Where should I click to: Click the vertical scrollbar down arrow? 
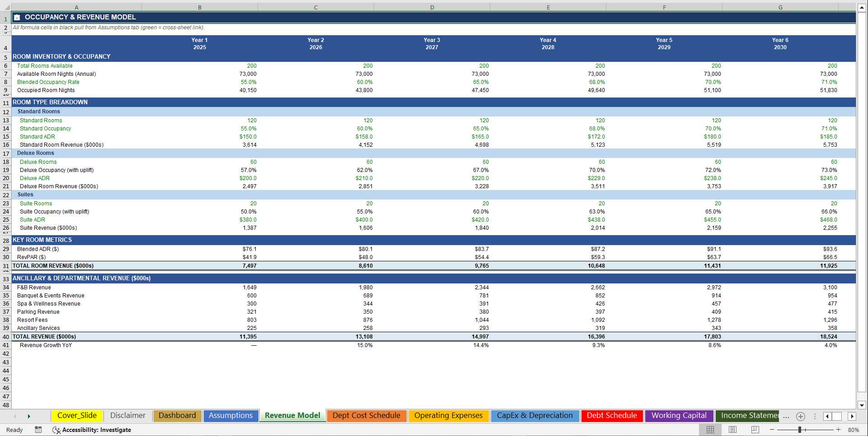pos(863,405)
